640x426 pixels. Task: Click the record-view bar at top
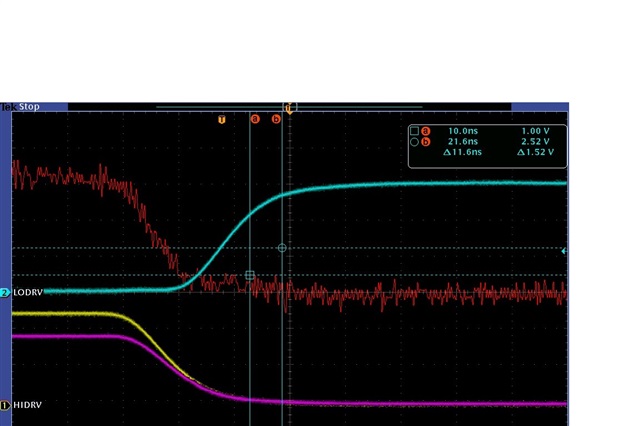[289, 107]
